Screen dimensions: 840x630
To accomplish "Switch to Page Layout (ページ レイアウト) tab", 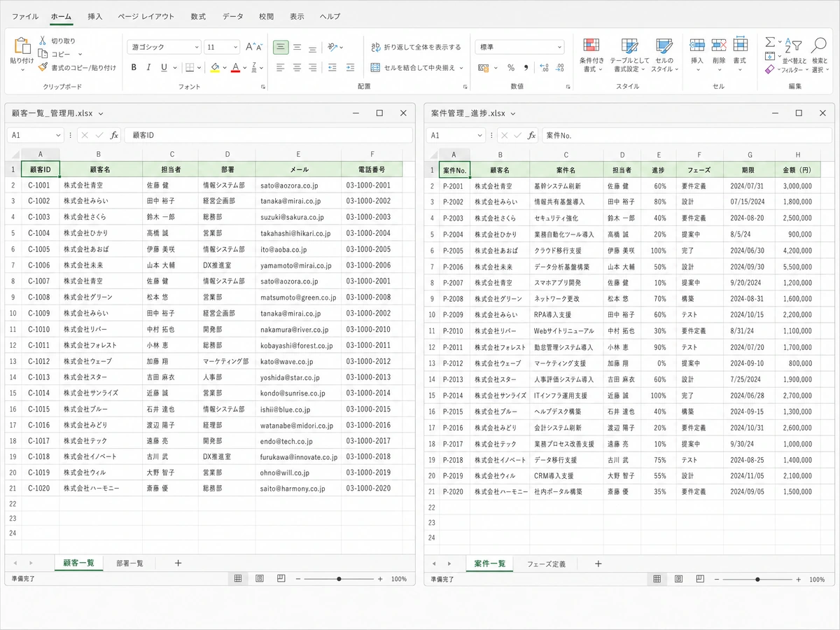I will pos(146,16).
